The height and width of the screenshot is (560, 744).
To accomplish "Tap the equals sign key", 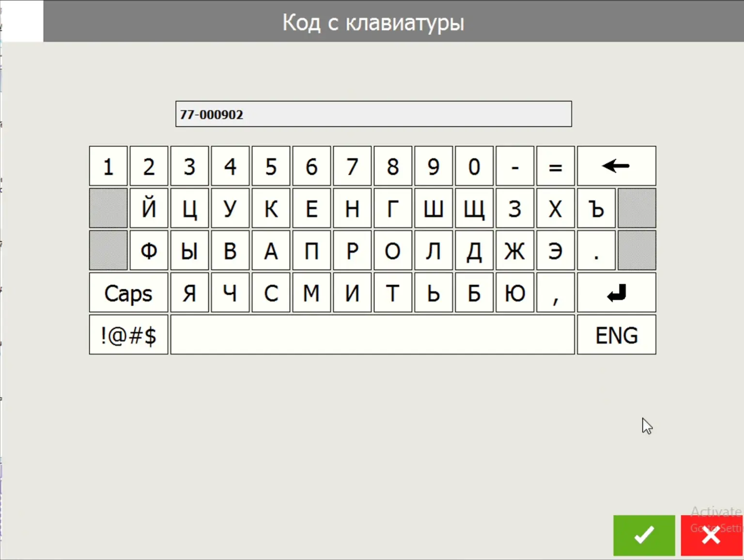I will [x=556, y=166].
